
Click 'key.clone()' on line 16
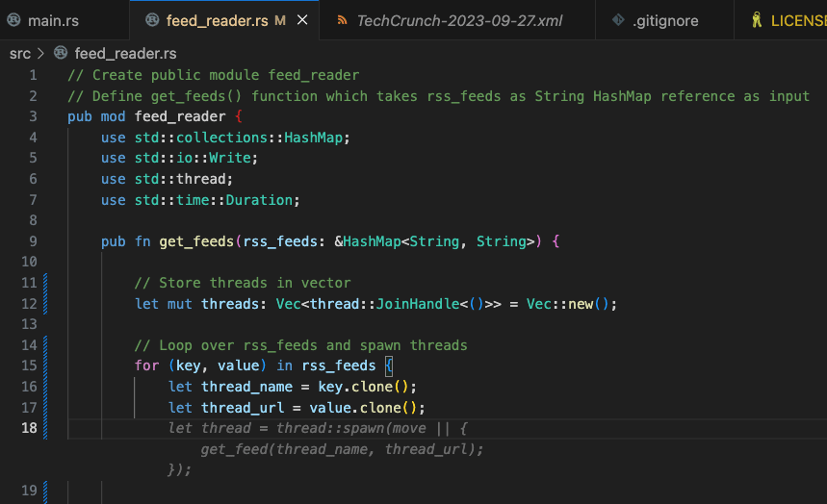363,387
